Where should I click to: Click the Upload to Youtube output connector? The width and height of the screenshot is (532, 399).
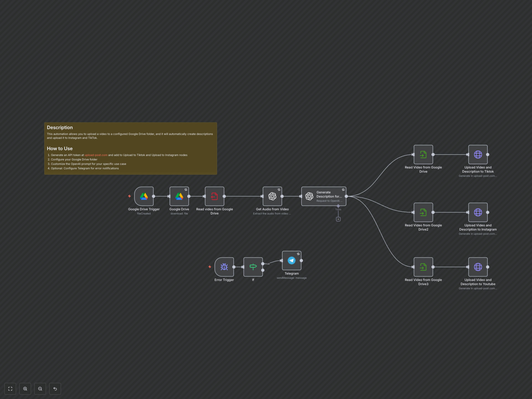tap(488, 267)
